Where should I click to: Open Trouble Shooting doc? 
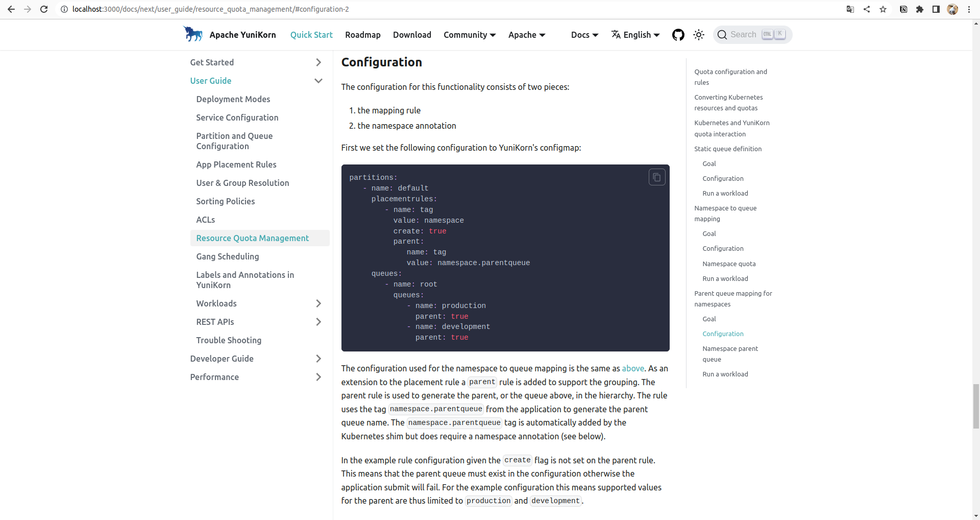tap(229, 340)
